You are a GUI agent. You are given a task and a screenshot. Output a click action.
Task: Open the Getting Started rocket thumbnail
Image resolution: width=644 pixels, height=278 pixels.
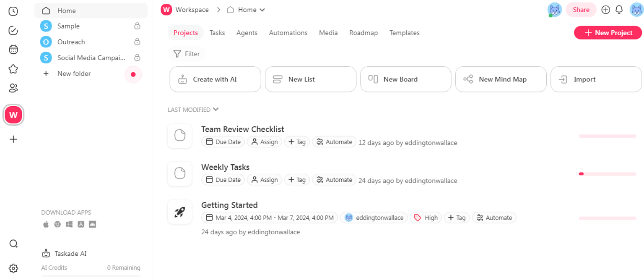(179, 212)
